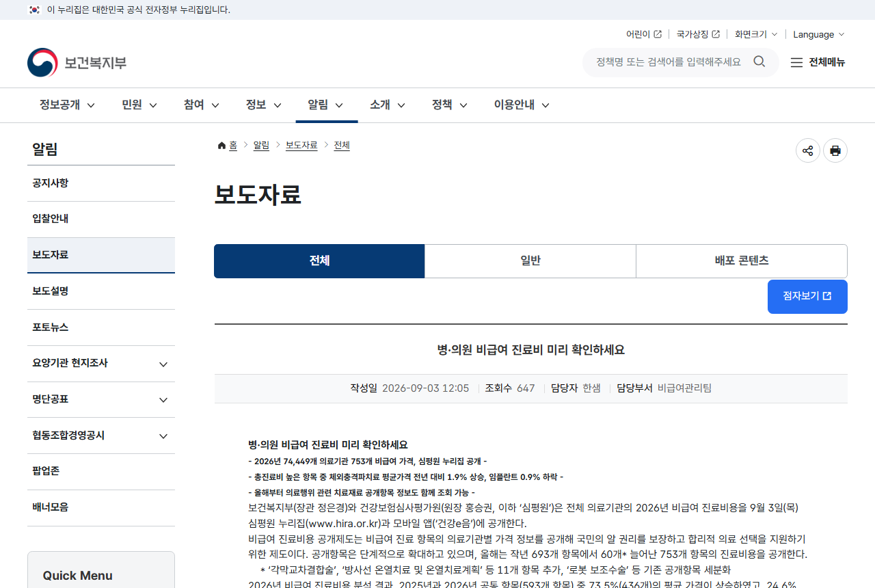Expand the 민원 navigation menu
Screen dimensions: 875x588
pyautogui.click(x=139, y=105)
